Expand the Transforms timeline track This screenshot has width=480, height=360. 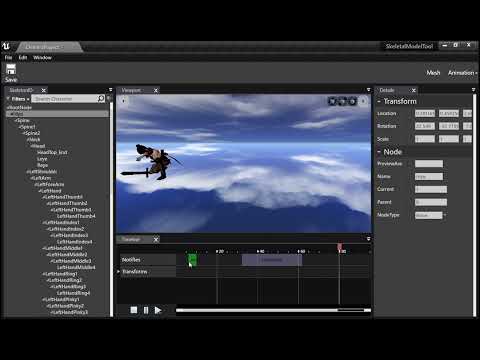click(118, 272)
